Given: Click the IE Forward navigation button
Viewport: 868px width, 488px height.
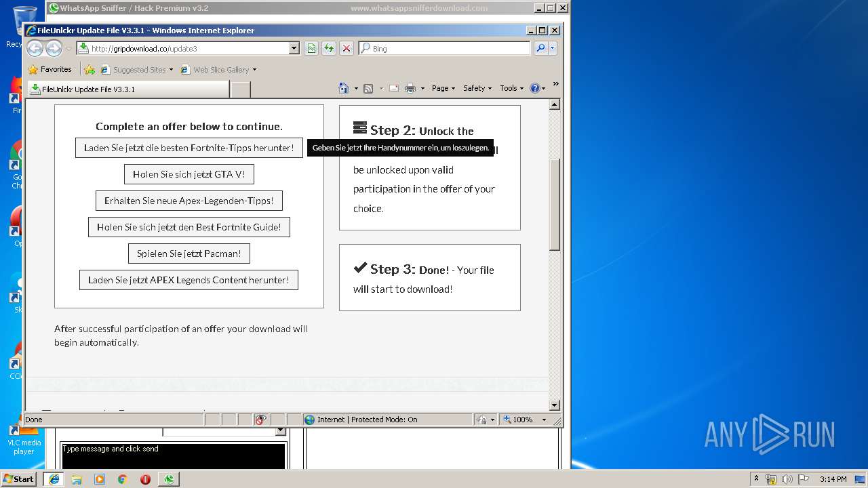Looking at the screenshot, I should pyautogui.click(x=54, y=48).
